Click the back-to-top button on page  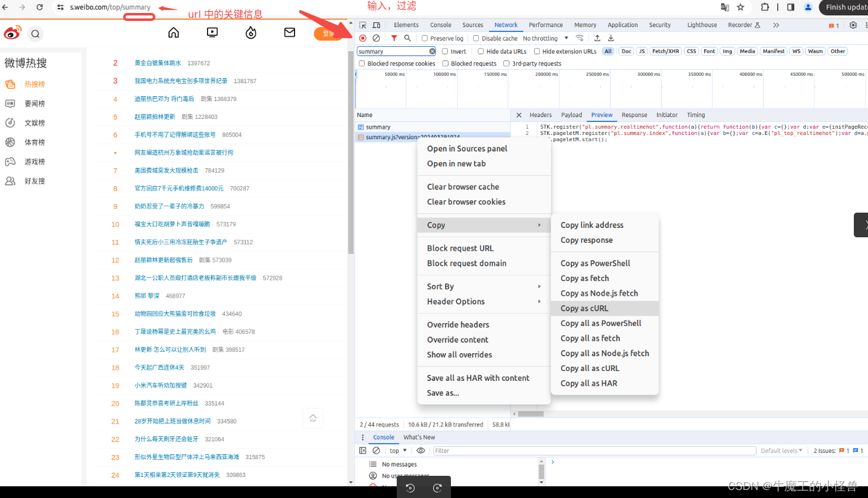pyautogui.click(x=313, y=418)
